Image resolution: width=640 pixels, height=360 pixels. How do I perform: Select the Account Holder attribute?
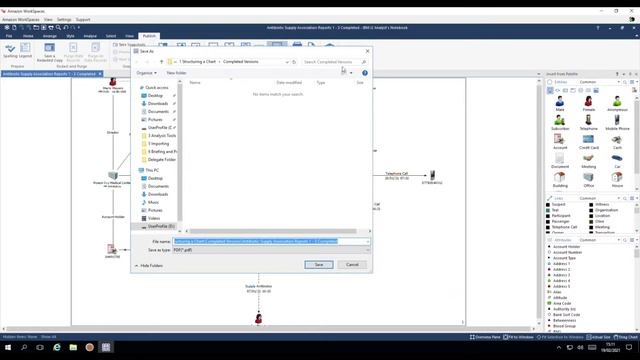pos(566,247)
